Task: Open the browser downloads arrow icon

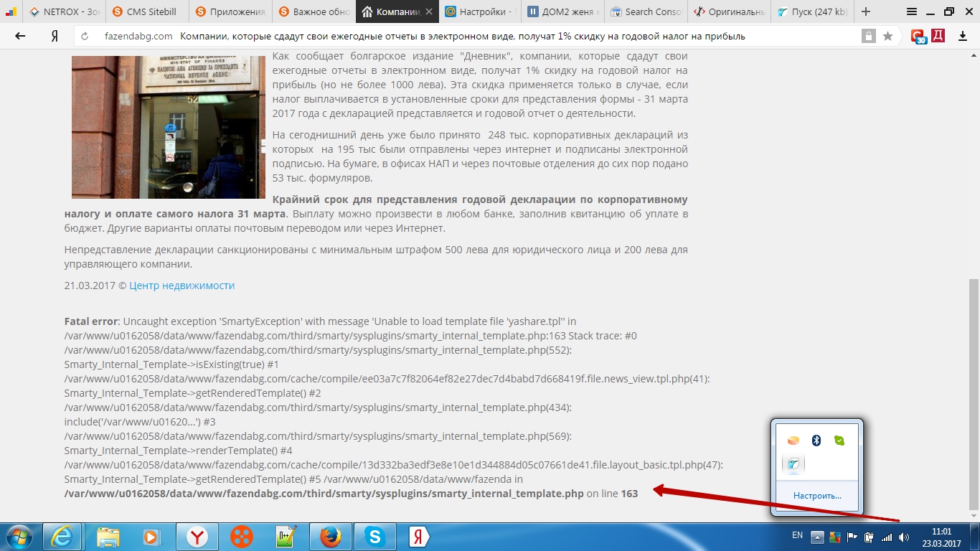Action: [x=963, y=37]
